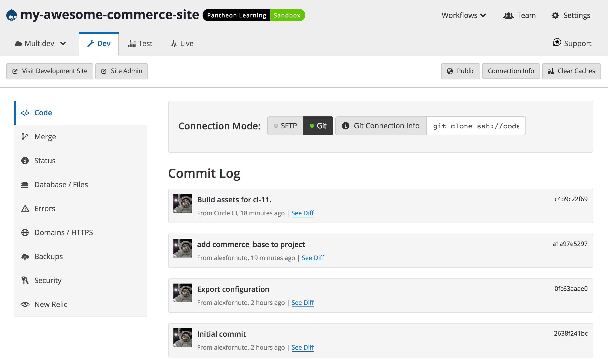Select Git connection mode
The width and height of the screenshot is (608, 364).
click(318, 126)
